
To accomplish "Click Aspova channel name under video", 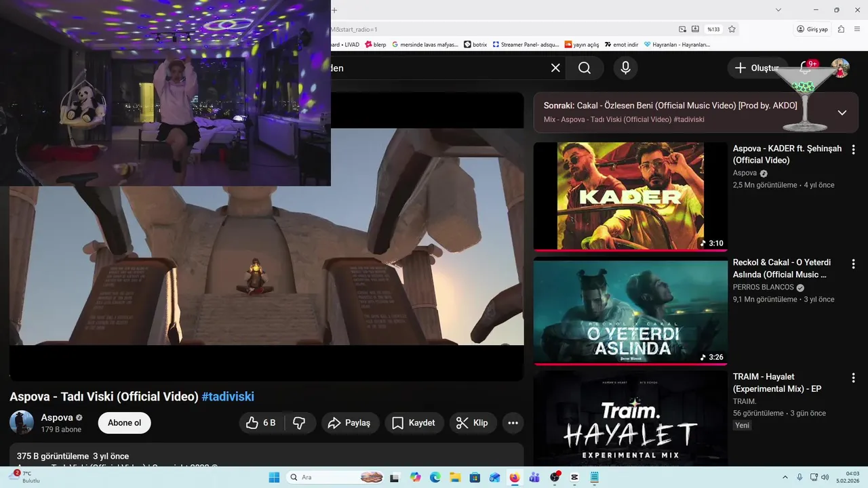I will pos(57,418).
